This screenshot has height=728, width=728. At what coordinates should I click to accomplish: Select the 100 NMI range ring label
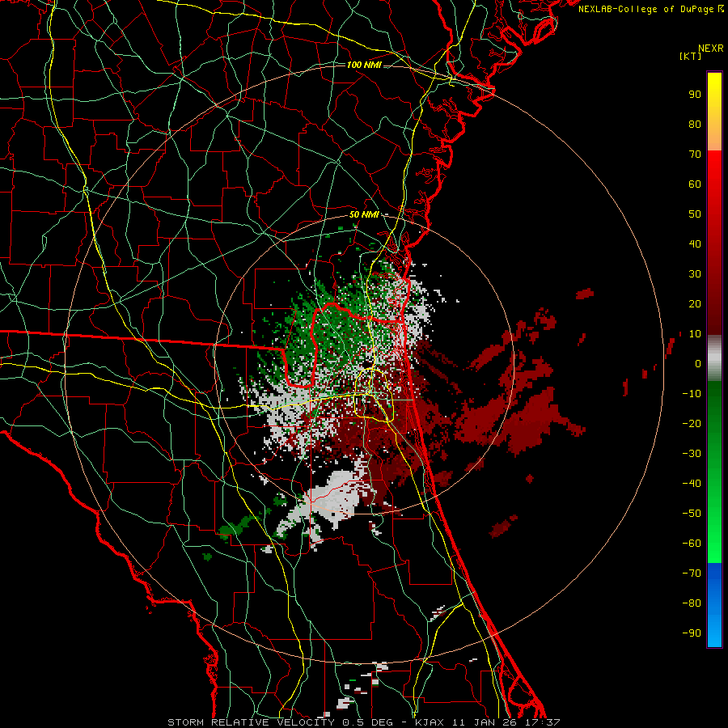click(364, 65)
